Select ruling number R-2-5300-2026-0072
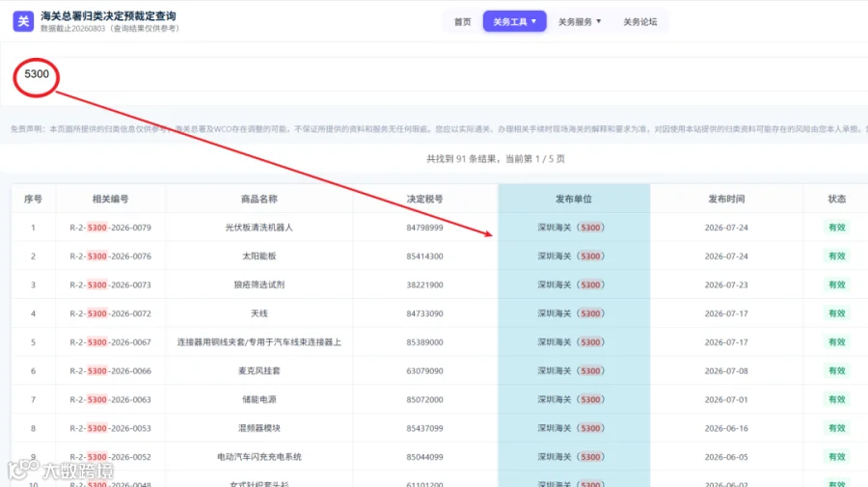Viewport: 868px width, 487px height. click(111, 313)
